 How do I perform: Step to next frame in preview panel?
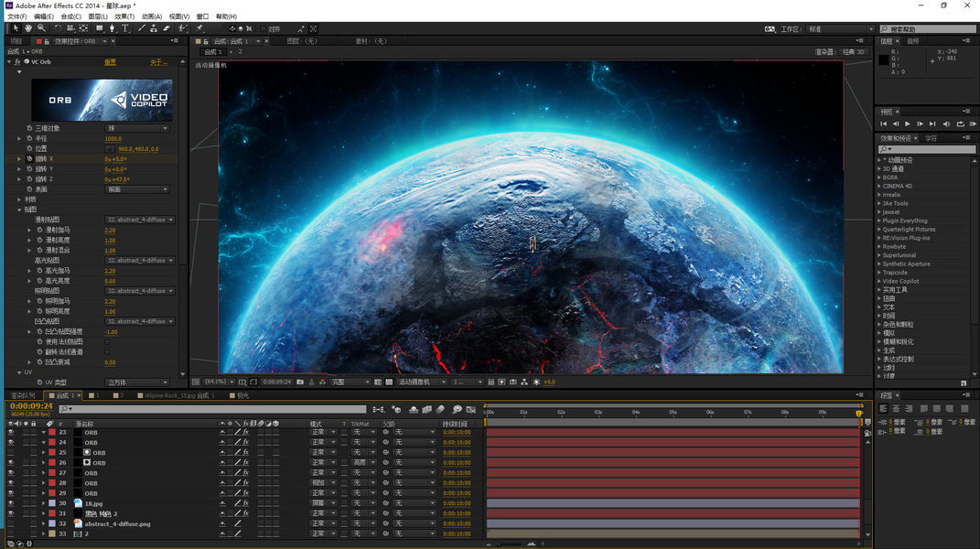pyautogui.click(x=920, y=124)
